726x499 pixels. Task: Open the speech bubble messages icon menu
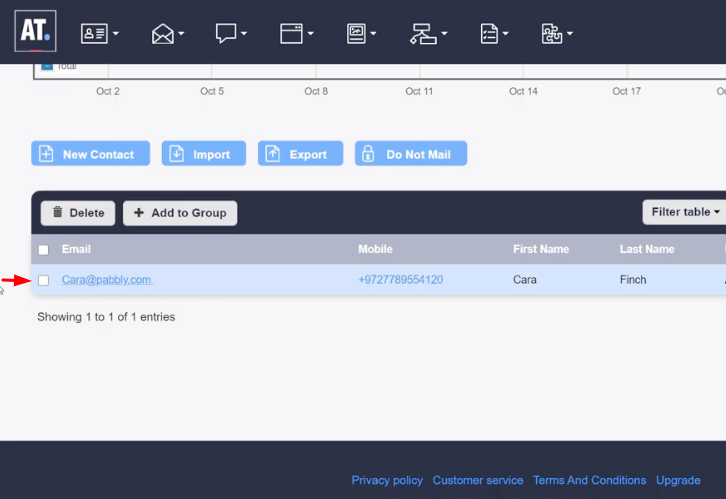(x=226, y=34)
